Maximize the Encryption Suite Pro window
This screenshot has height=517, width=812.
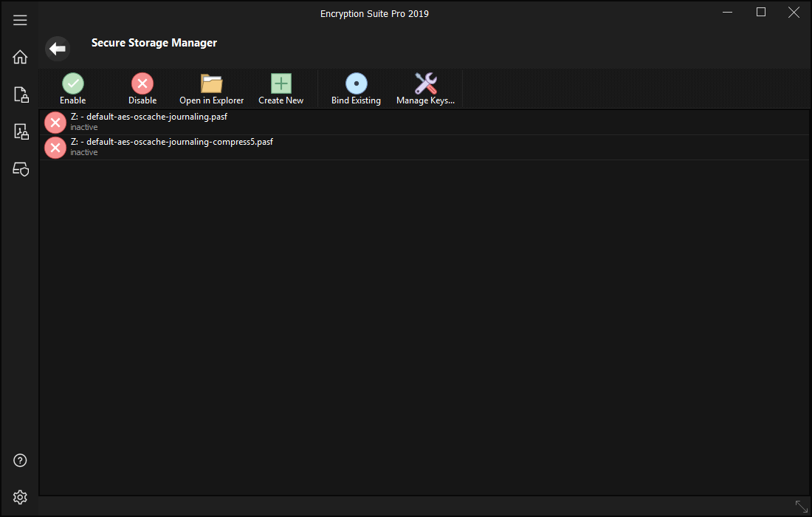click(x=761, y=13)
